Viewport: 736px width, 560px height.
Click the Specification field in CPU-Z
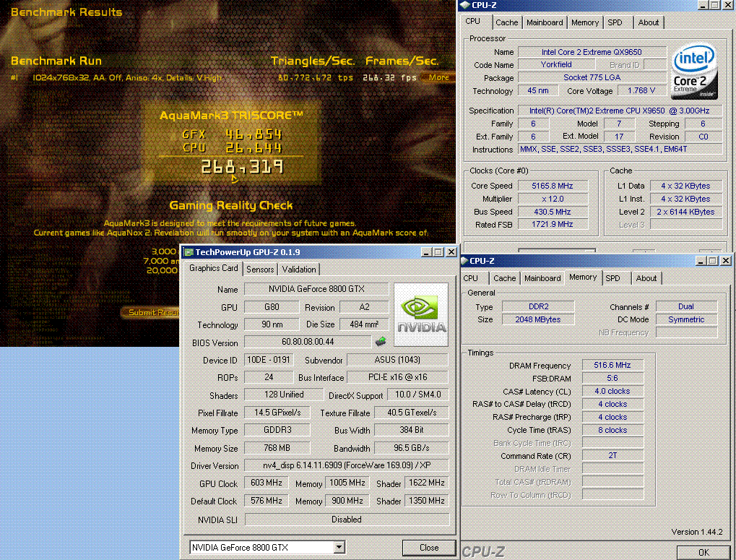[x=620, y=111]
